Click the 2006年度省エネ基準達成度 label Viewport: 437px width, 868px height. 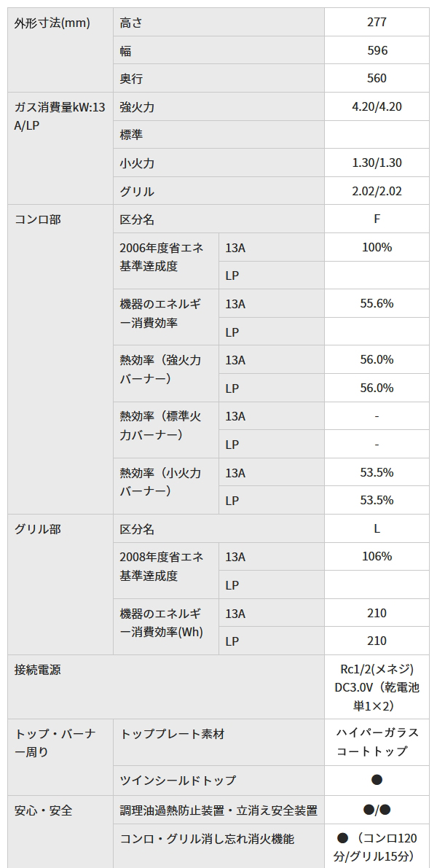pyautogui.click(x=162, y=257)
